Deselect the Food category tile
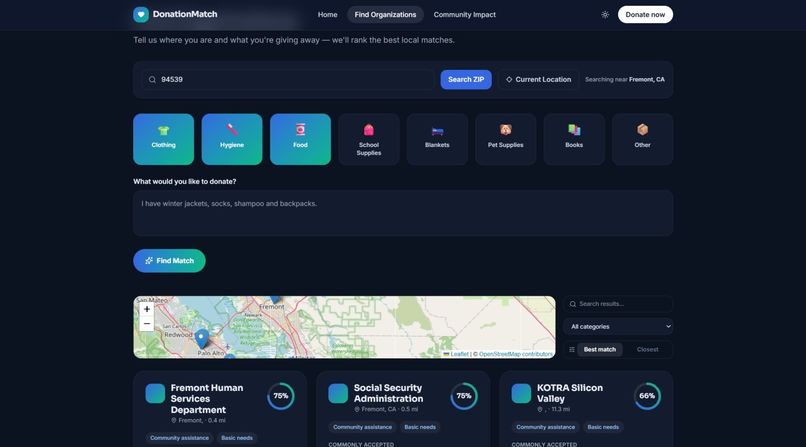The image size is (806, 447). tap(300, 139)
